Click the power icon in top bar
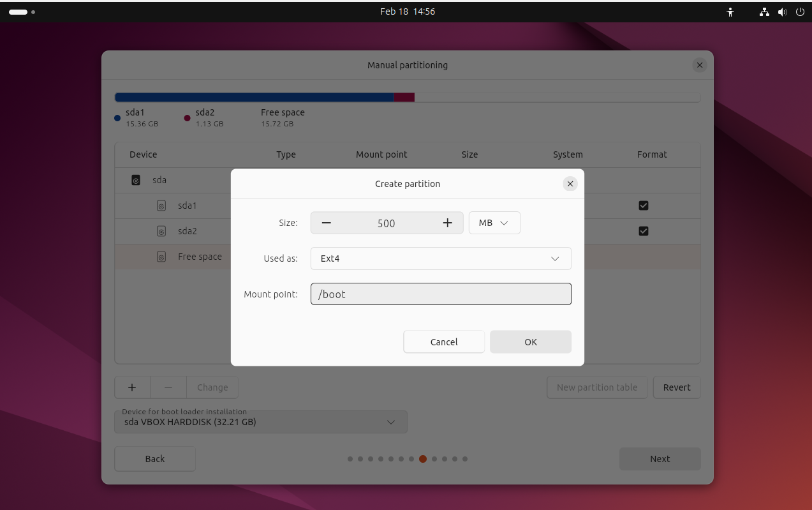The width and height of the screenshot is (812, 510). [x=800, y=11]
